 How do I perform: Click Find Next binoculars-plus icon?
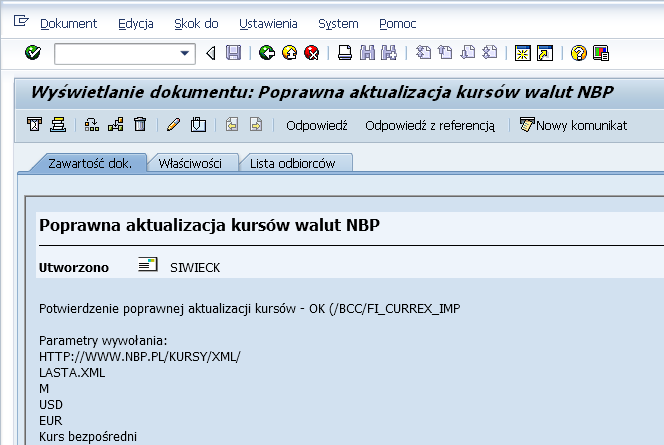(x=389, y=53)
